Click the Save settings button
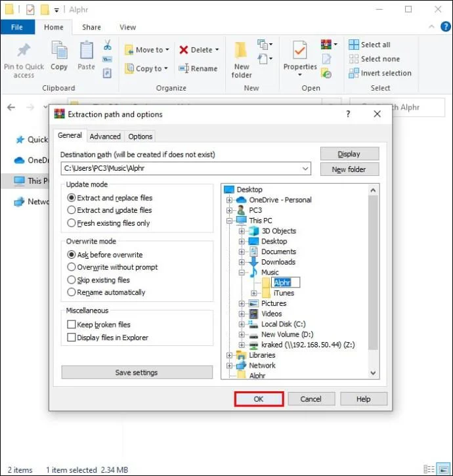This screenshot has width=453, height=476. (x=137, y=372)
